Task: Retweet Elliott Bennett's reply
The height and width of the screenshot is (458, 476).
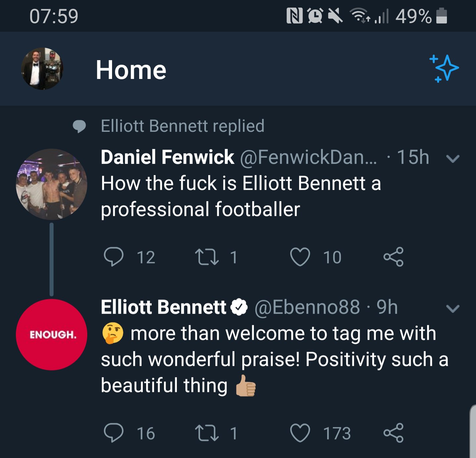Action: click(x=207, y=433)
